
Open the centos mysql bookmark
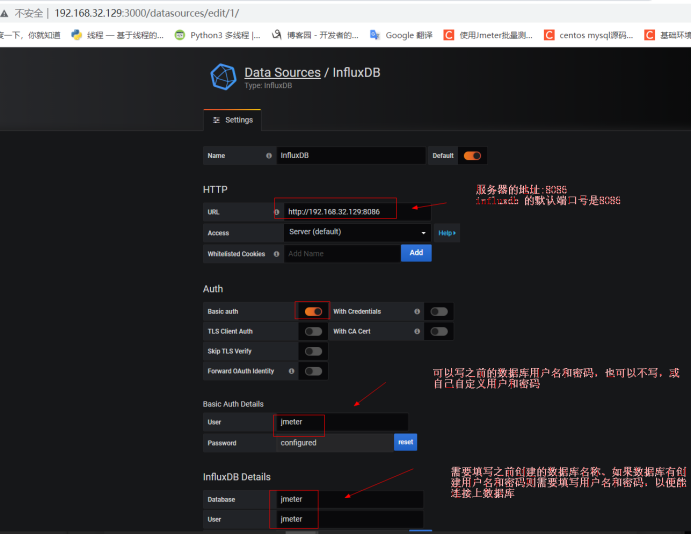click(x=588, y=35)
